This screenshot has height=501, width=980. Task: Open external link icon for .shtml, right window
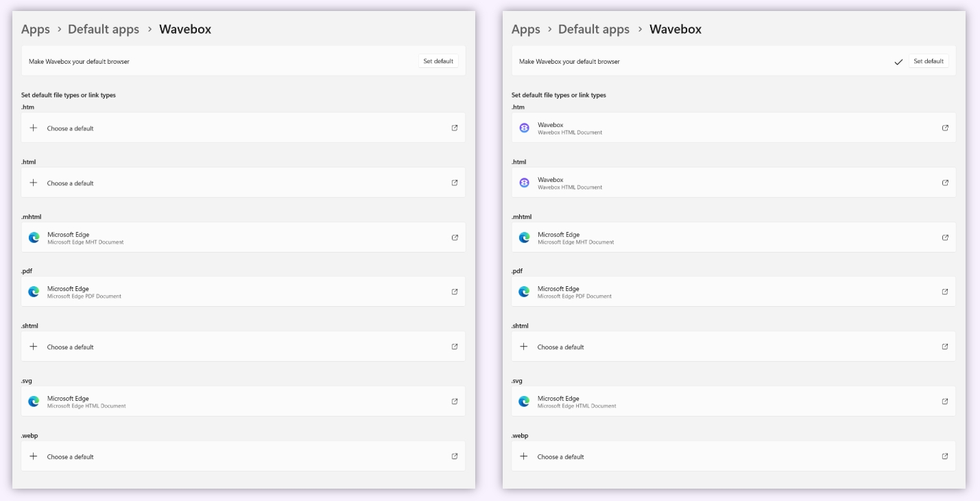coord(945,347)
